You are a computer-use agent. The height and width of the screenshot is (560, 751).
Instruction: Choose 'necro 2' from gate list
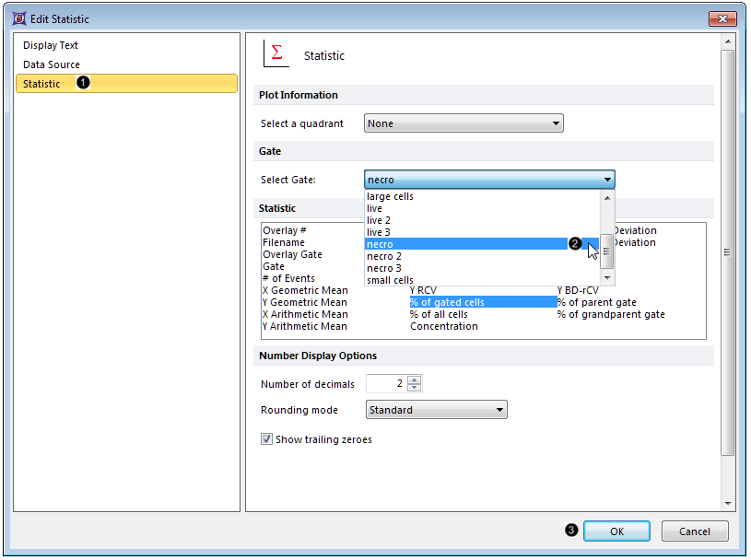(384, 256)
